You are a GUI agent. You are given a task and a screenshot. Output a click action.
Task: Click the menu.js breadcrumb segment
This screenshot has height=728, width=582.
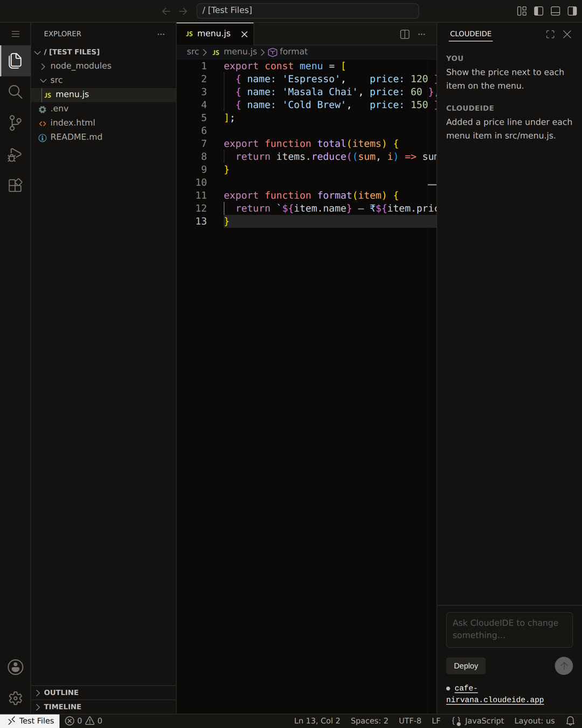234,52
